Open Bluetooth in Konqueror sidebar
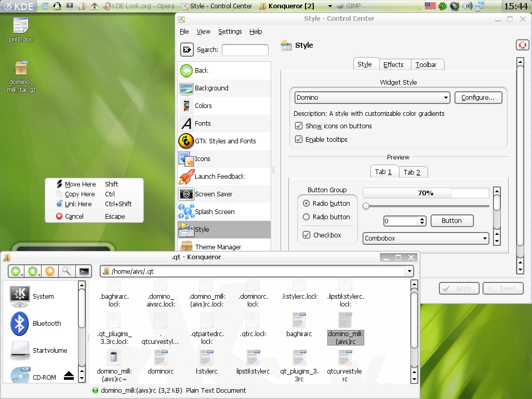Screen dimensions: 532x399 35,323
